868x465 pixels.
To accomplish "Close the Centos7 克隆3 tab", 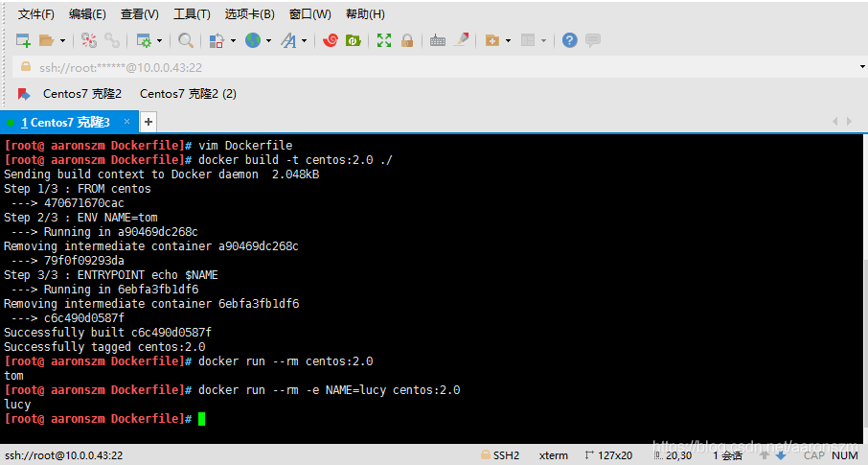I will [x=126, y=122].
